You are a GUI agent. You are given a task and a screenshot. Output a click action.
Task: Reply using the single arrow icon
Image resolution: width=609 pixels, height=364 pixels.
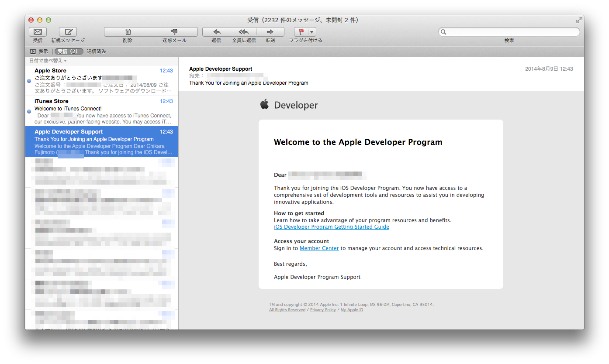click(x=216, y=32)
